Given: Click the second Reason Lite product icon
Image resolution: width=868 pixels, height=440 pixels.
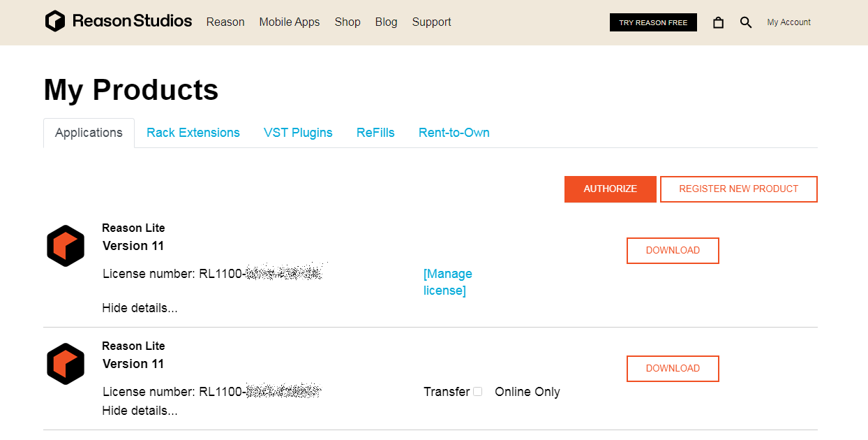Looking at the screenshot, I should 66,364.
